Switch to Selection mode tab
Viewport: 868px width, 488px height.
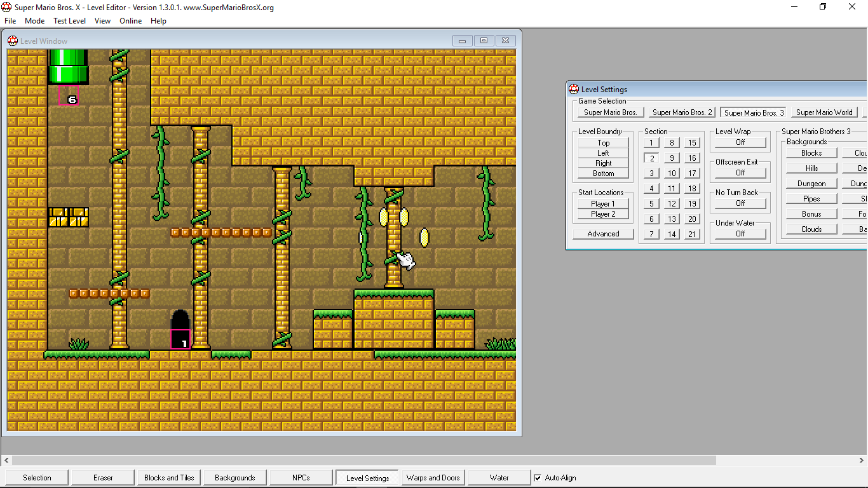[37, 478]
